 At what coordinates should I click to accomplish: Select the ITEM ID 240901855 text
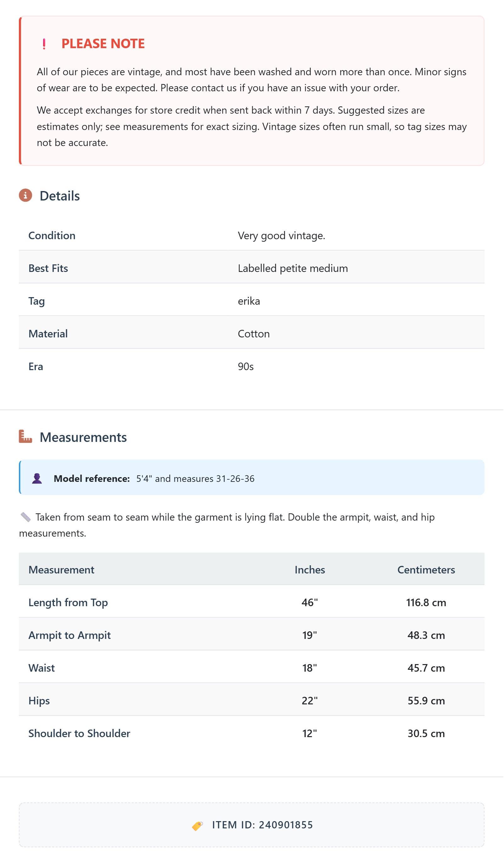pos(263,826)
